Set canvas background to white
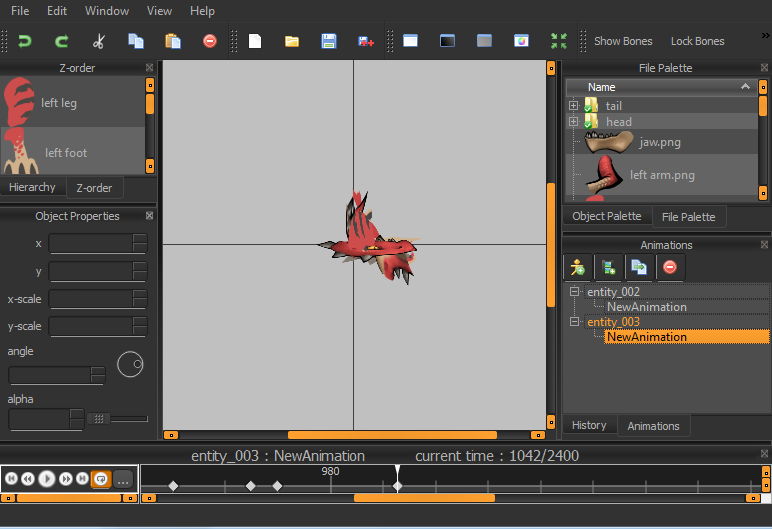This screenshot has height=529, width=772. [410, 41]
